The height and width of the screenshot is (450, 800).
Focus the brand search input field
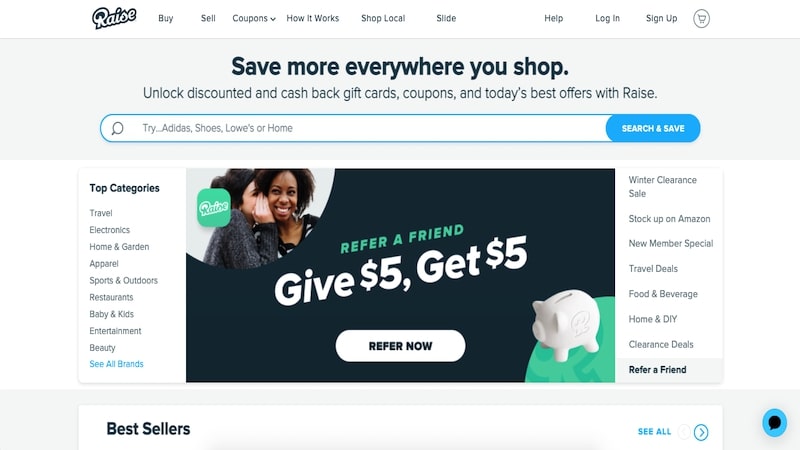click(370, 128)
